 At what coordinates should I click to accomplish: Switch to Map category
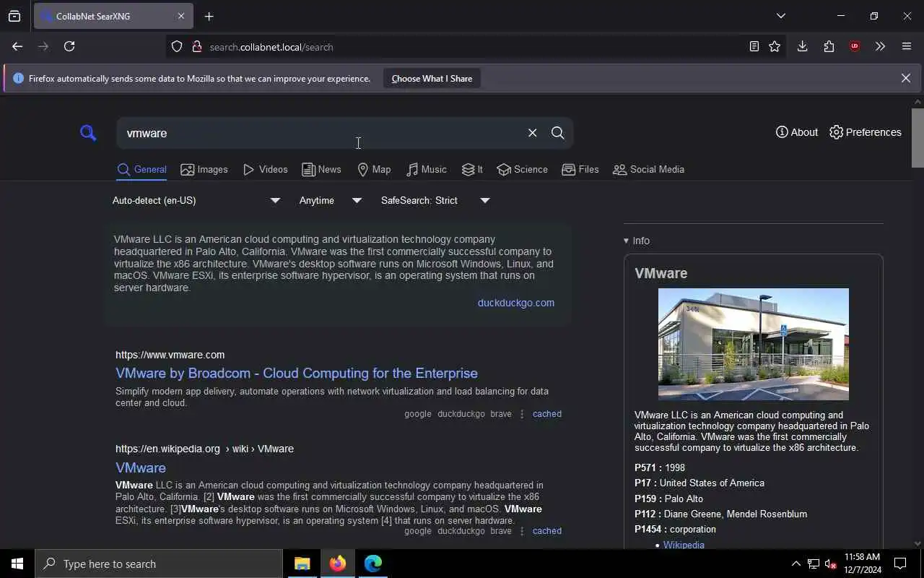pos(374,170)
